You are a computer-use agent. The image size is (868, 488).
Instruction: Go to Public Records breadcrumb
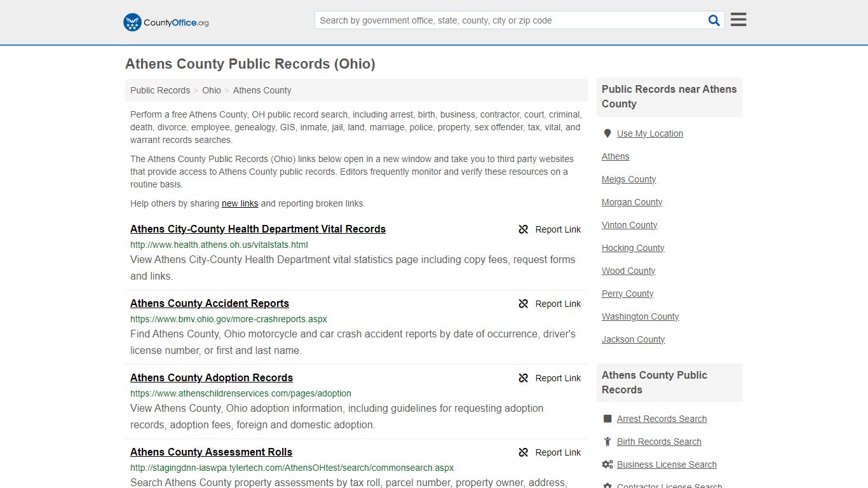click(x=160, y=90)
